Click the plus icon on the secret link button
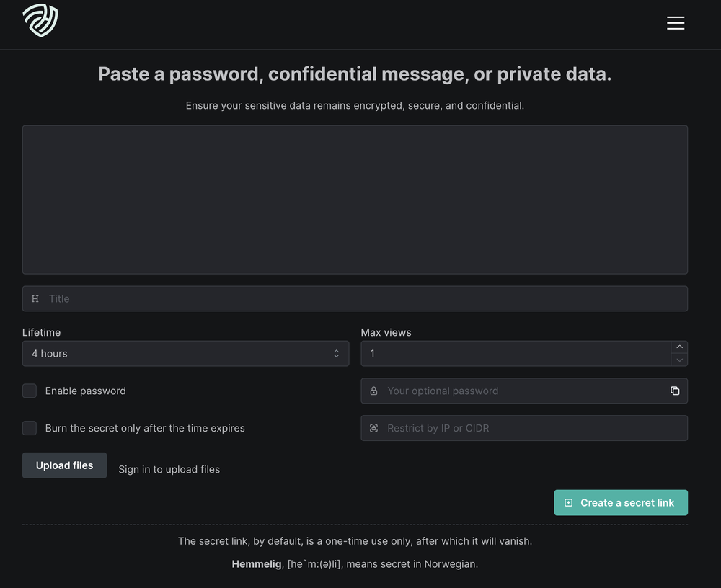721x588 pixels. click(570, 502)
